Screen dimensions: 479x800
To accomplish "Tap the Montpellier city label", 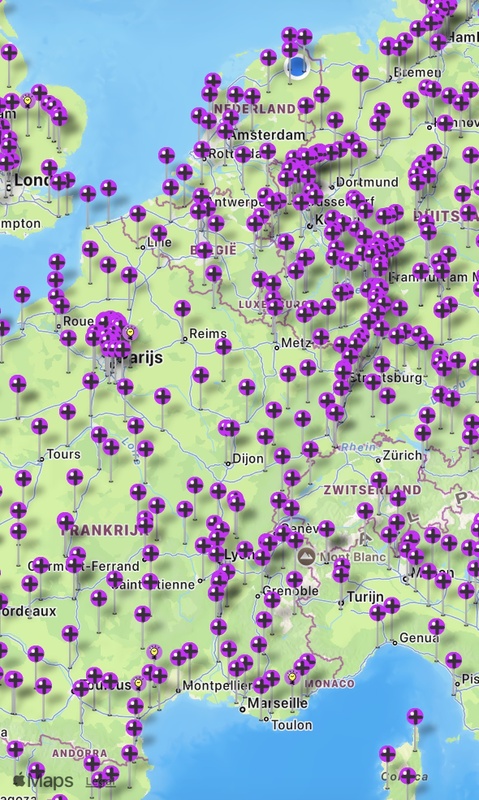I will (217, 685).
